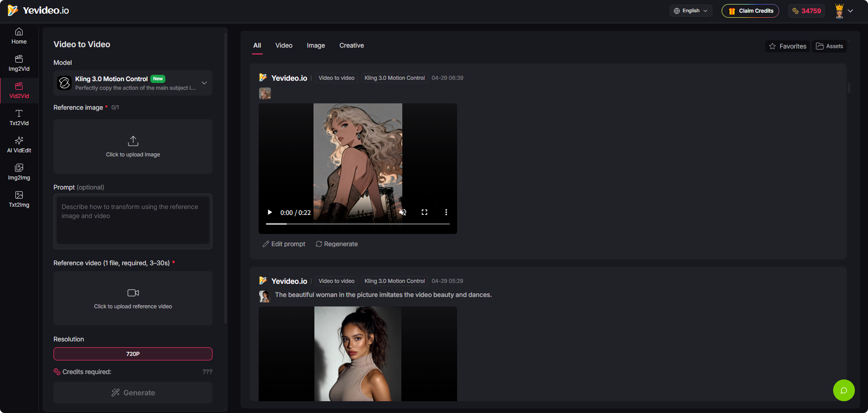Image resolution: width=868 pixels, height=413 pixels.
Task: Switch to the Video tab
Action: coord(284,45)
